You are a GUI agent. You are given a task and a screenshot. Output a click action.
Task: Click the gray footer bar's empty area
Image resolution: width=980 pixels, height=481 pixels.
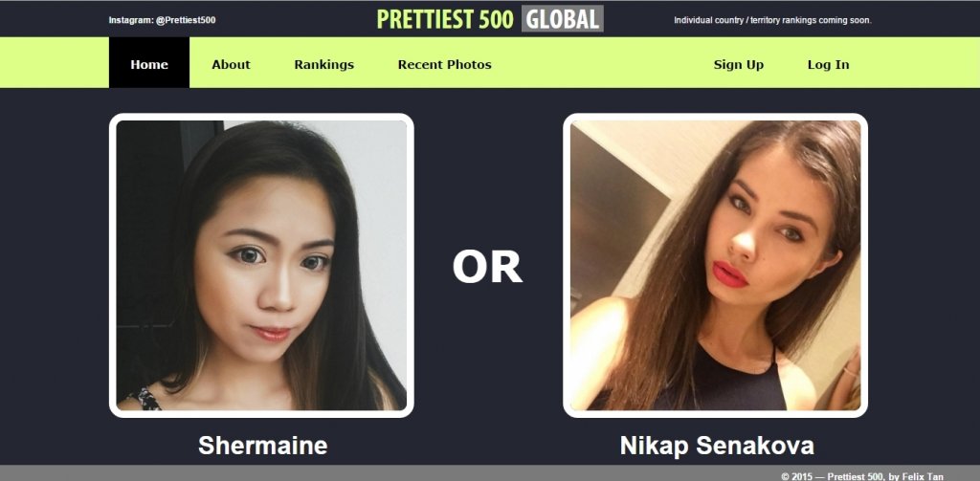pos(375,473)
